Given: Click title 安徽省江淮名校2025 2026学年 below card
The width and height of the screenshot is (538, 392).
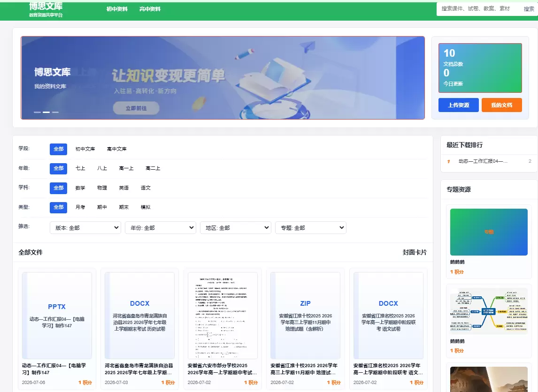Looking at the screenshot, I should pos(388,369).
